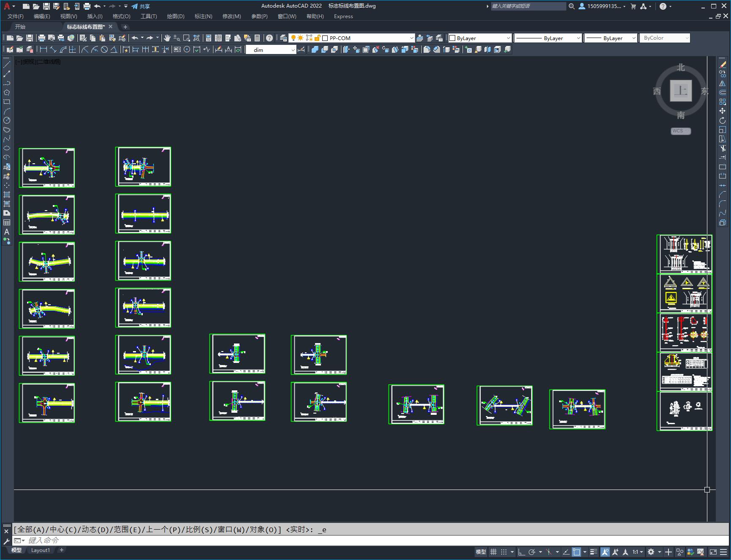Click the Pan hand tool
The height and width of the screenshot is (560, 731).
click(167, 38)
